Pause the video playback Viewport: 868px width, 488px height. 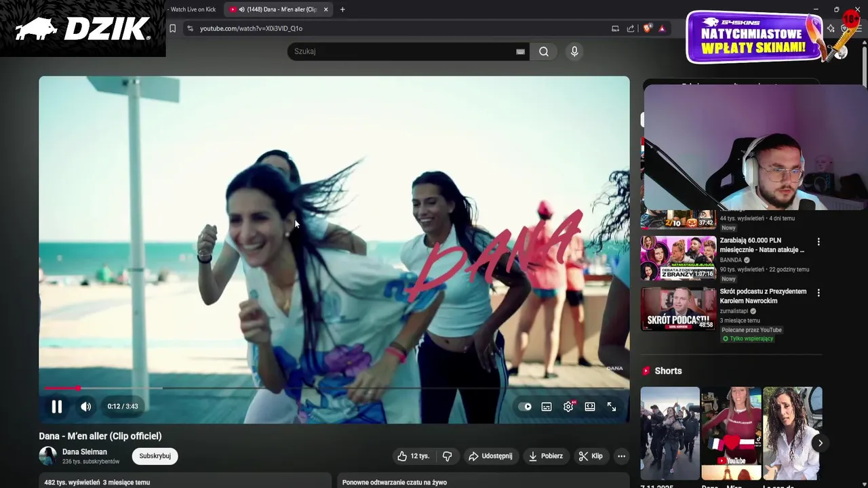(57, 407)
